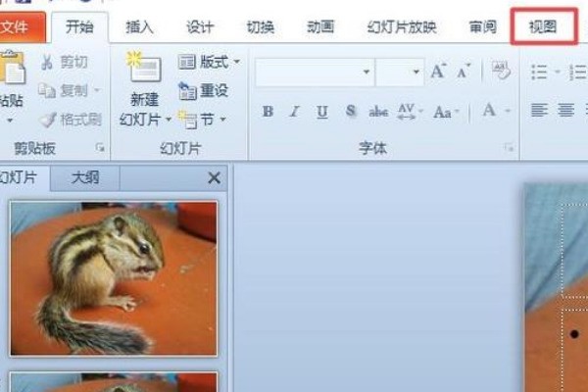
Task: Open the File (文件) menu button
Action: [17, 27]
